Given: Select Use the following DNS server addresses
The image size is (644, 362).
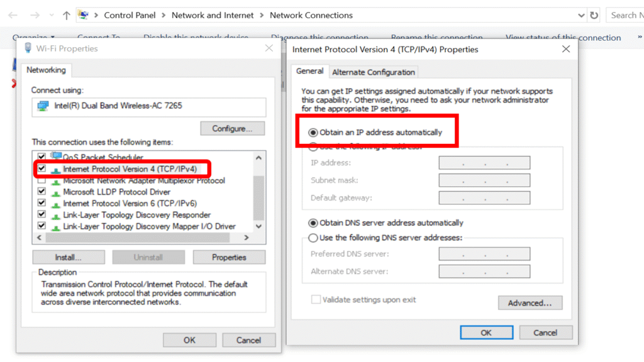Looking at the screenshot, I should [x=313, y=238].
